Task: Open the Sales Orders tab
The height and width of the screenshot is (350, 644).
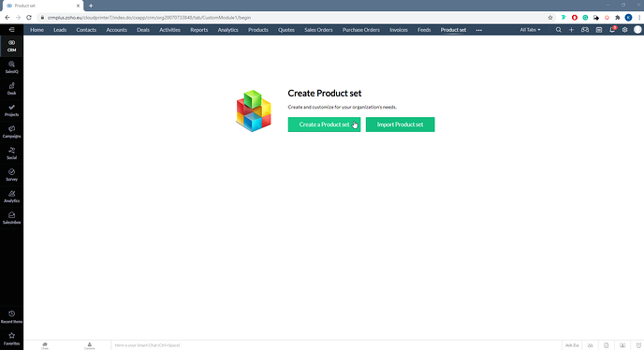Action: click(318, 30)
